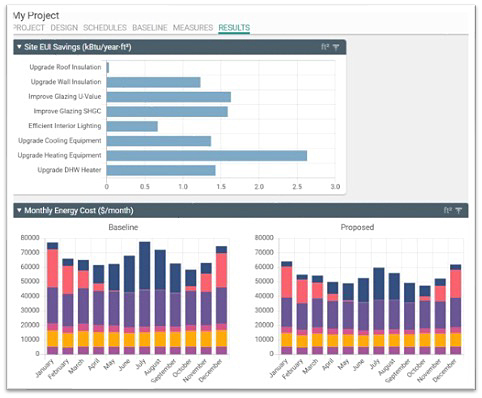This screenshot has width=482, height=398.
Task: Open the MEASURES tab
Action: click(x=193, y=28)
